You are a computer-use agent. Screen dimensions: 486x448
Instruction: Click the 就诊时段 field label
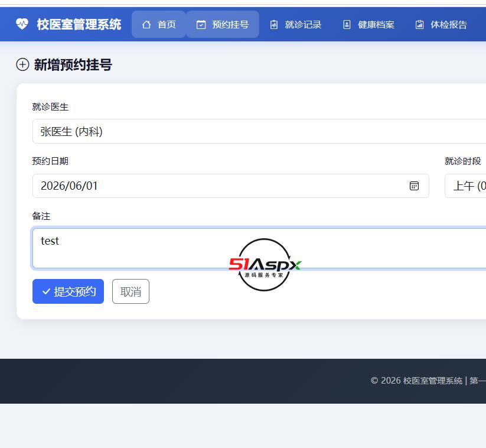coord(463,161)
